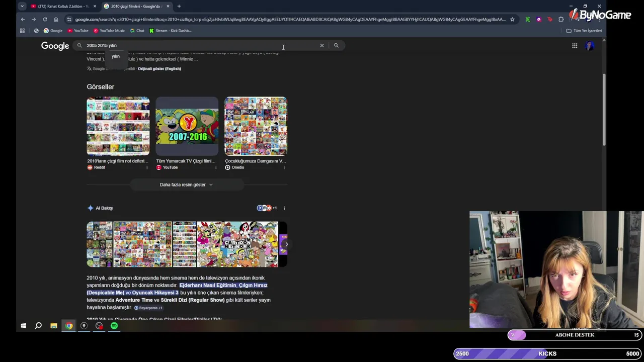The image size is (644, 362).
Task: Open the red Tp extension icon
Action: click(x=550, y=19)
